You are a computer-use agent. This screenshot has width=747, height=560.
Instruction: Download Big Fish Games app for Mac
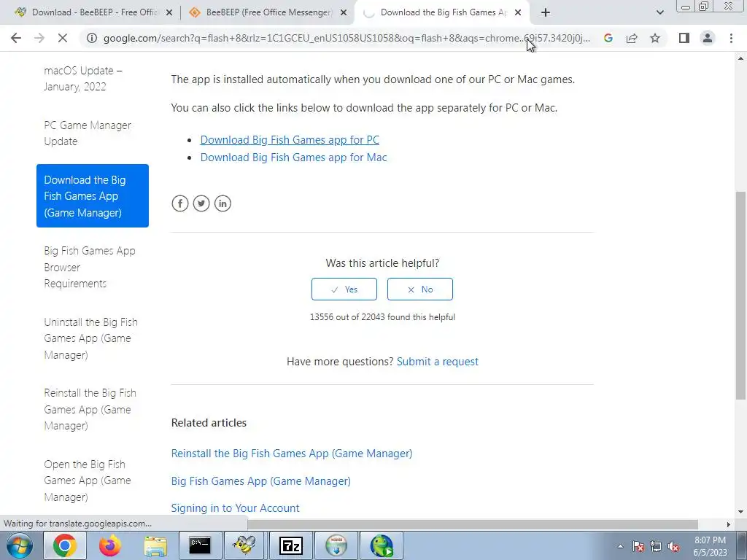(x=293, y=157)
